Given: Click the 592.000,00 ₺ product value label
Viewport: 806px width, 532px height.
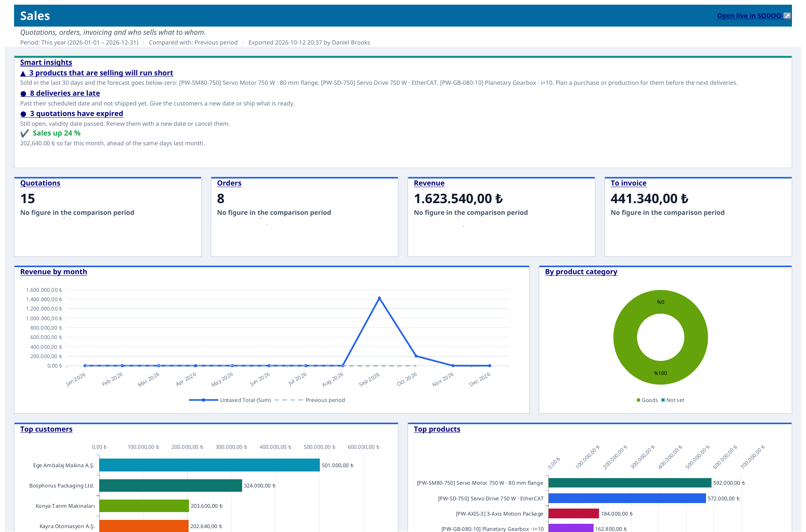Looking at the screenshot, I should [729, 483].
